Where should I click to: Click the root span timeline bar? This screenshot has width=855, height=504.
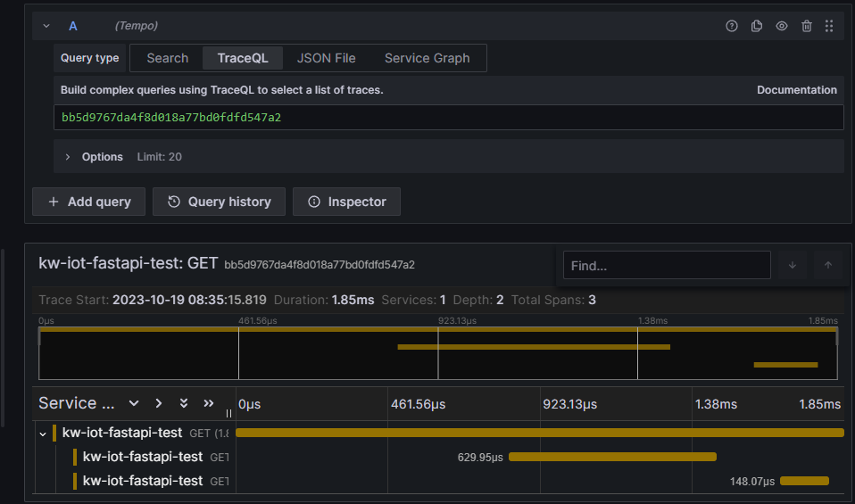coord(540,433)
